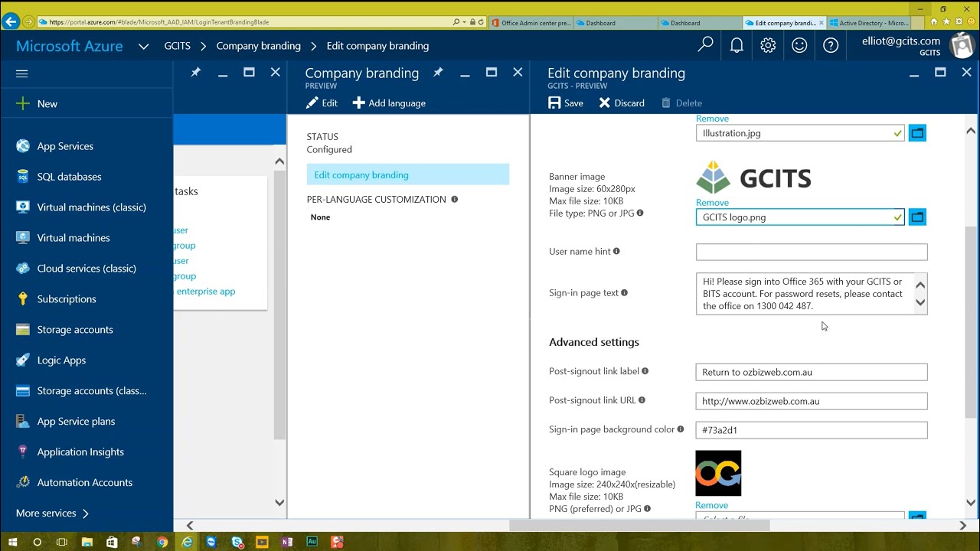Click the bottom horizontal scrollbar
This screenshot has width=980, height=551.
[x=640, y=526]
